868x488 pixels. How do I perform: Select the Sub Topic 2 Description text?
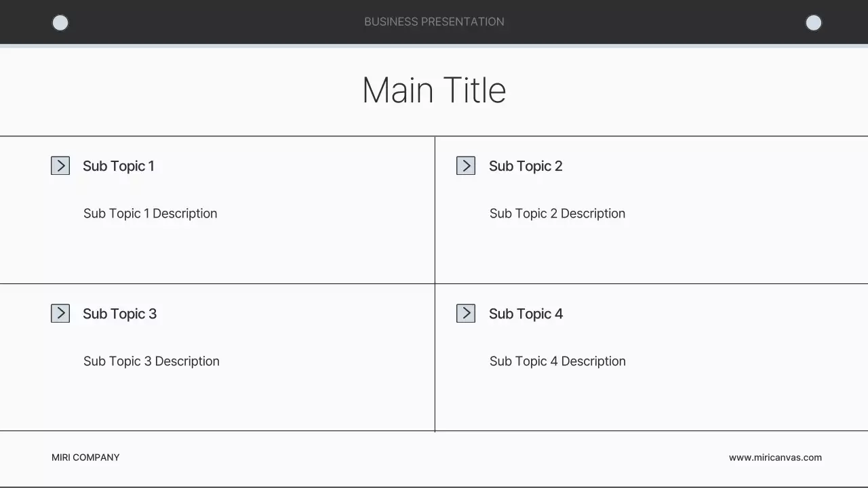pos(557,213)
